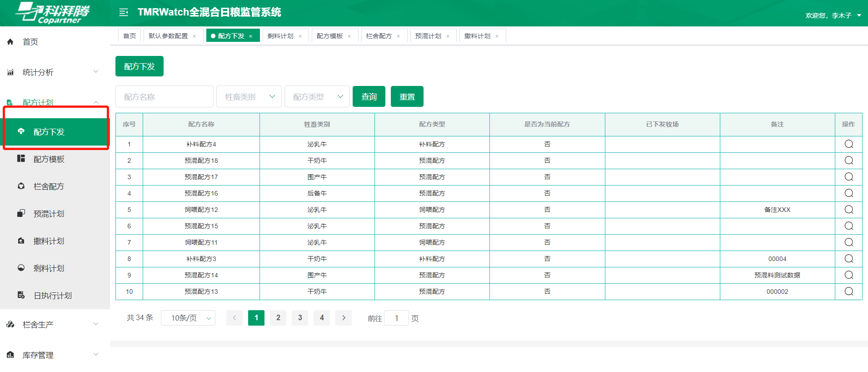Screen dimensions: 868x372
Task: Open the 牲畜类别 dropdown
Action: pos(249,96)
